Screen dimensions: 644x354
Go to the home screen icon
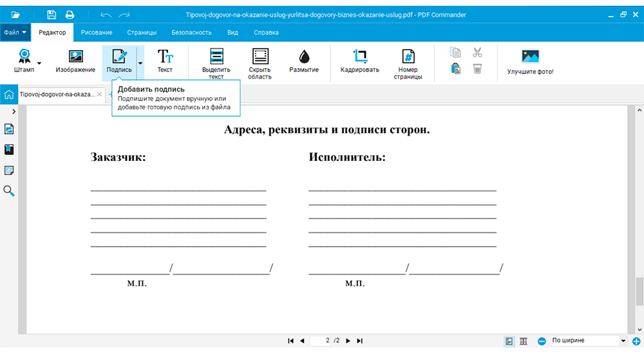pyautogui.click(x=8, y=95)
